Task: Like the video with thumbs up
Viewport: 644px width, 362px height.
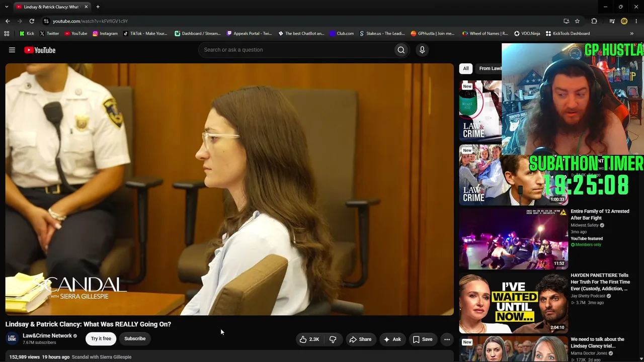Action: (309, 339)
